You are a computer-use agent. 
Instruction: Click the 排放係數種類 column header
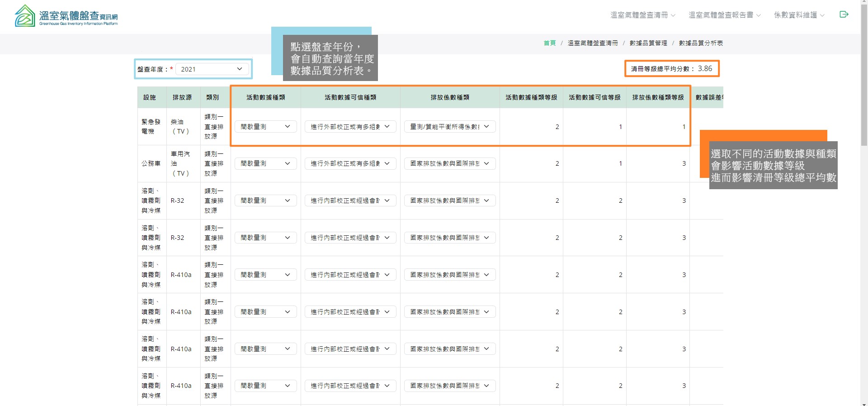[449, 97]
